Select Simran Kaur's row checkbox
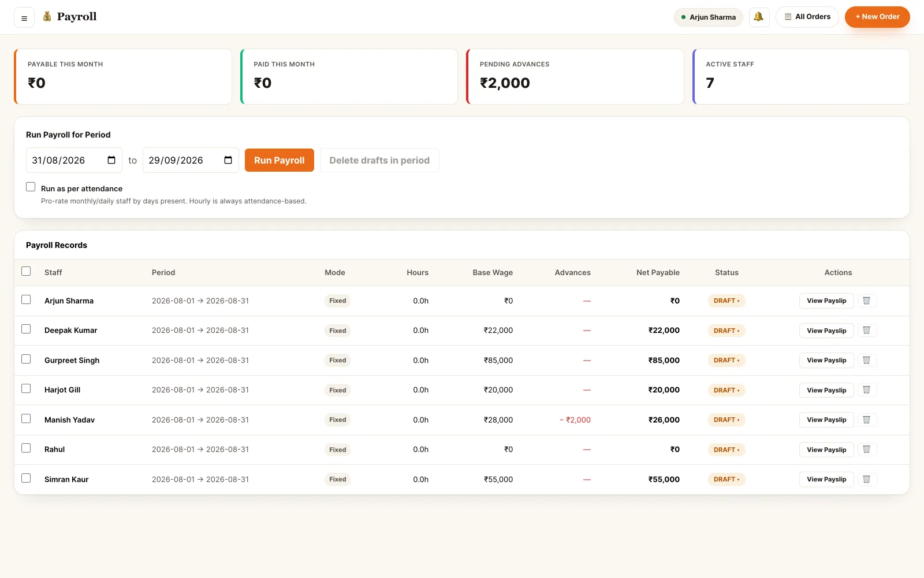The height and width of the screenshot is (578, 924). point(26,478)
